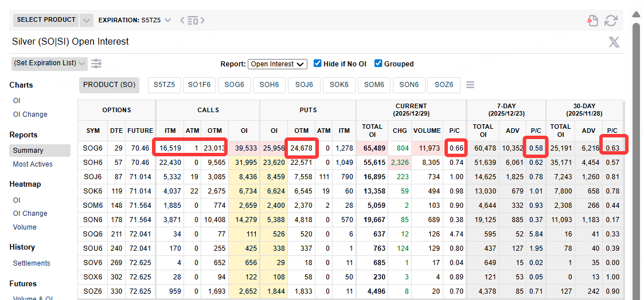644x300 pixels.
Task: Expand the Expiration S5TZ5 dropdown
Action: [167, 20]
